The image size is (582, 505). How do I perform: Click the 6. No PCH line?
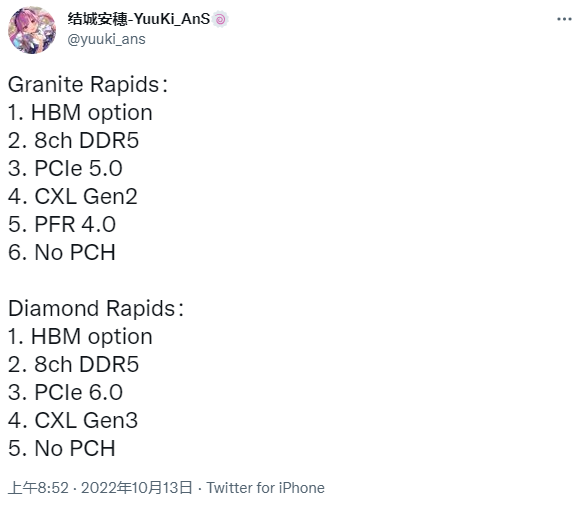62,253
